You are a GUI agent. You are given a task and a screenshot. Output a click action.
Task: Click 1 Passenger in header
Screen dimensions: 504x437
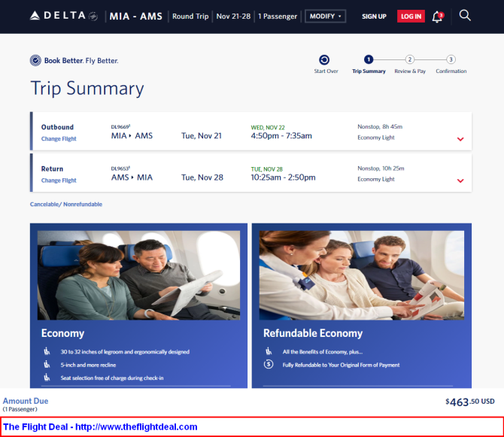click(x=278, y=17)
